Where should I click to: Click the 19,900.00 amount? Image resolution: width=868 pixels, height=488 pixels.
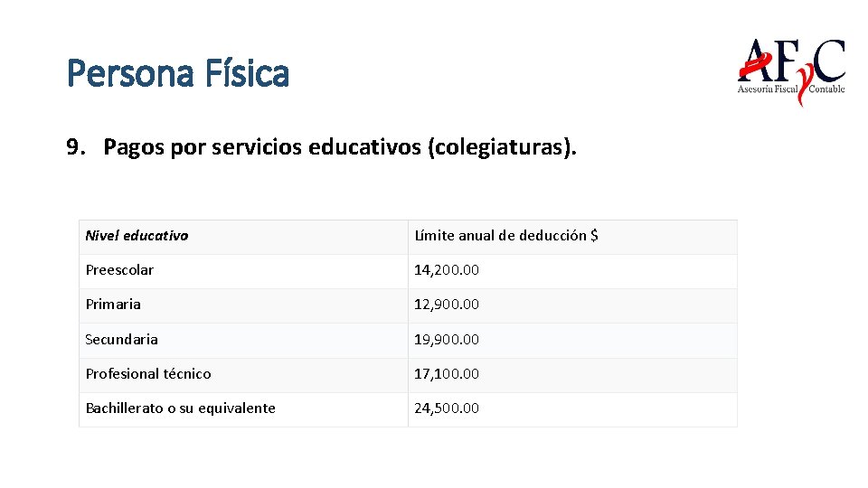[x=447, y=339]
